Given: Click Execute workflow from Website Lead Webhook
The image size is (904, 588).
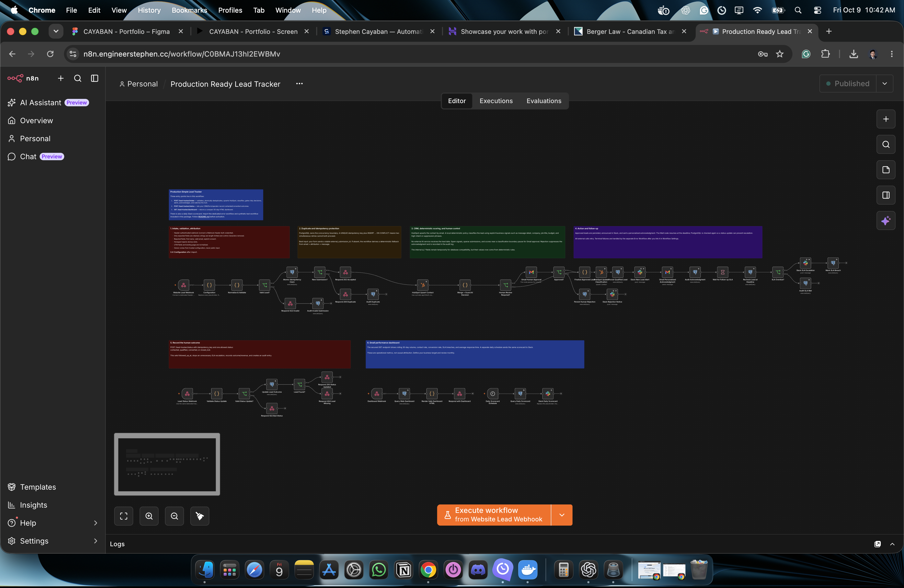Looking at the screenshot, I should click(x=494, y=515).
